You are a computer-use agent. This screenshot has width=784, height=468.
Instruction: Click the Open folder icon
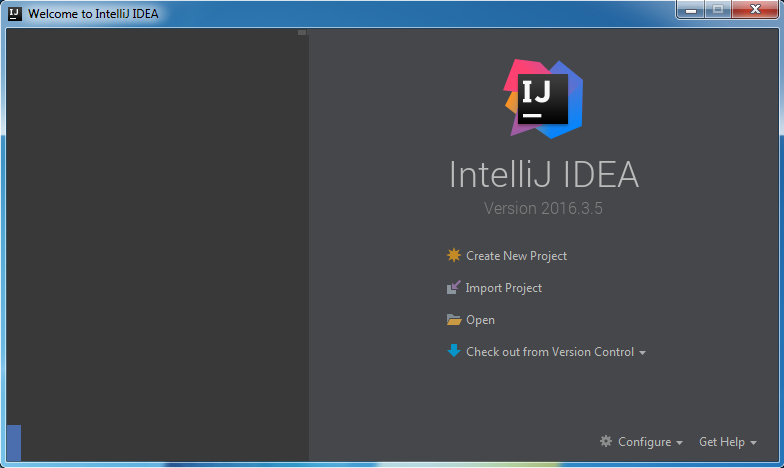click(454, 320)
